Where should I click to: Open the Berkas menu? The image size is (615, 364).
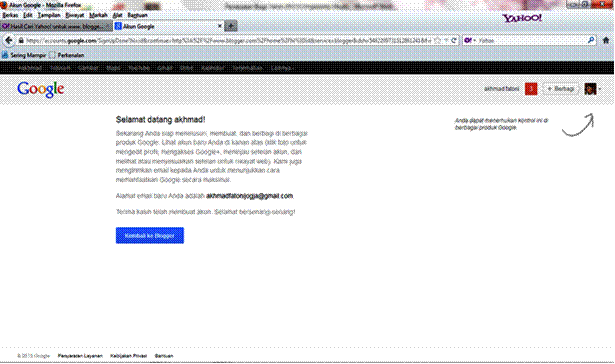tap(10, 15)
